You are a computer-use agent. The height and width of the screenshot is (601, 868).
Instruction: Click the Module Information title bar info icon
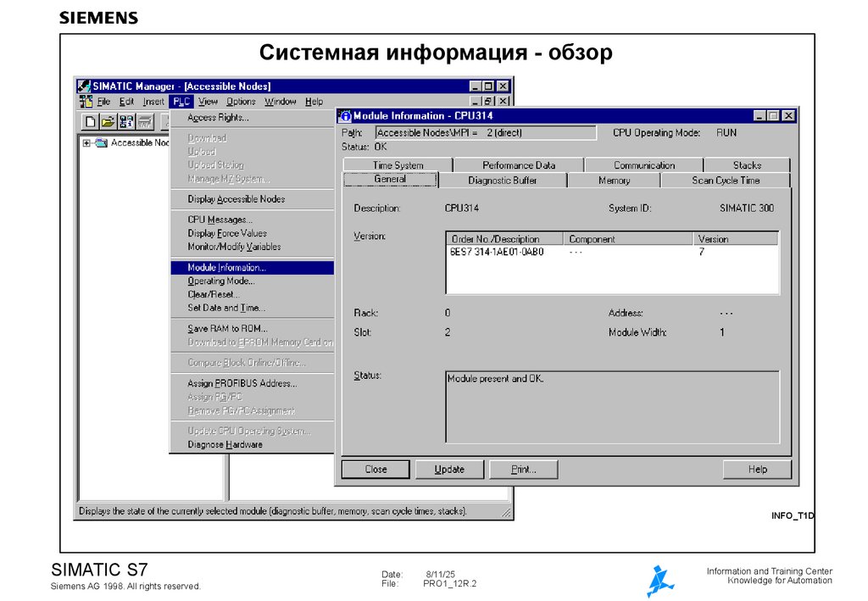coord(348,115)
